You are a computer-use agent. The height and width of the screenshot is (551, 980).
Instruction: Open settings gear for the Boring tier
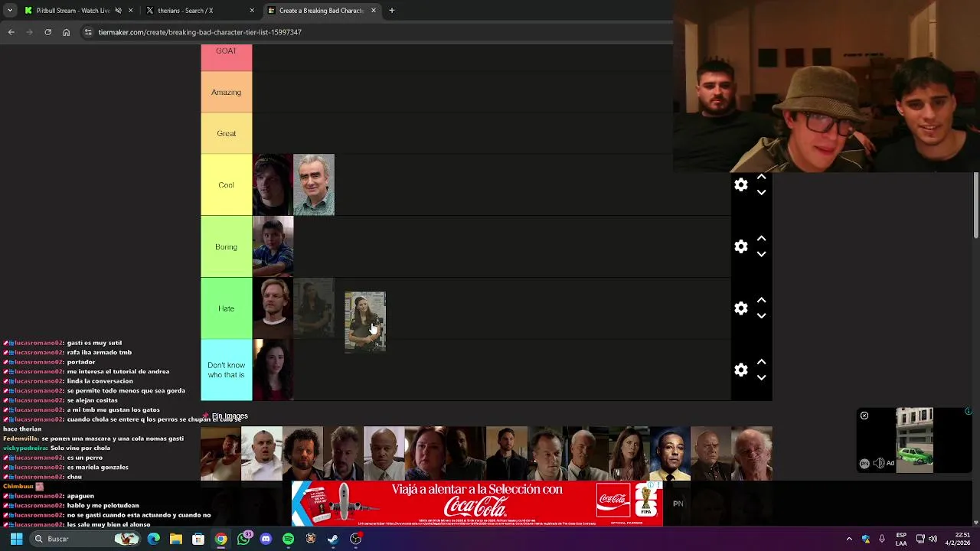pos(740,246)
